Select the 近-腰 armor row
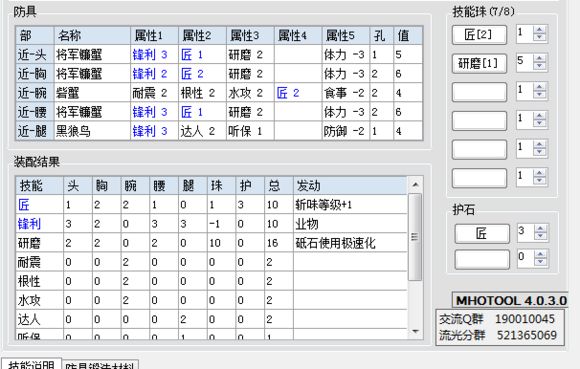The height and width of the screenshot is (369, 580). [219, 112]
